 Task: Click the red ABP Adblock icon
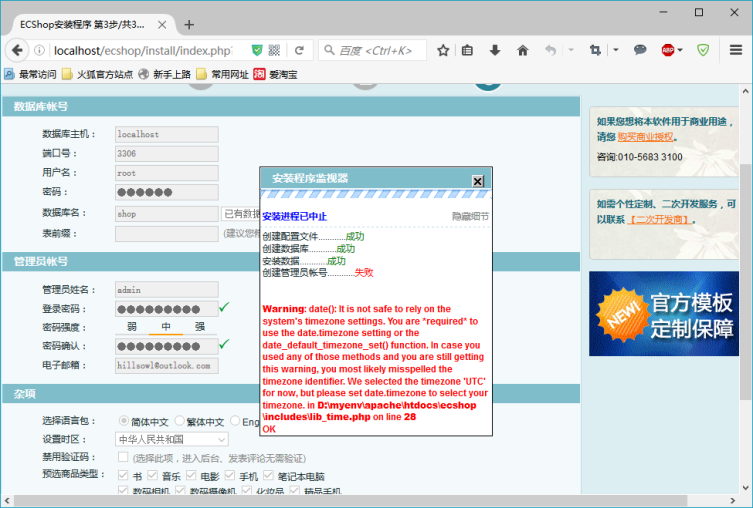coord(668,50)
